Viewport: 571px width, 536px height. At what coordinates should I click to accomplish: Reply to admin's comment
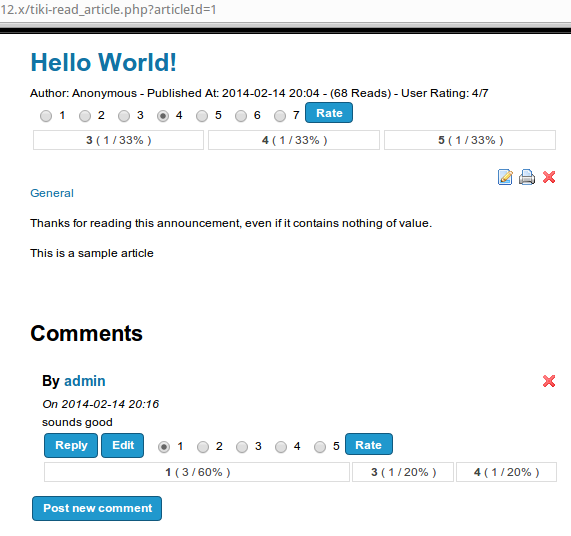coord(71,445)
